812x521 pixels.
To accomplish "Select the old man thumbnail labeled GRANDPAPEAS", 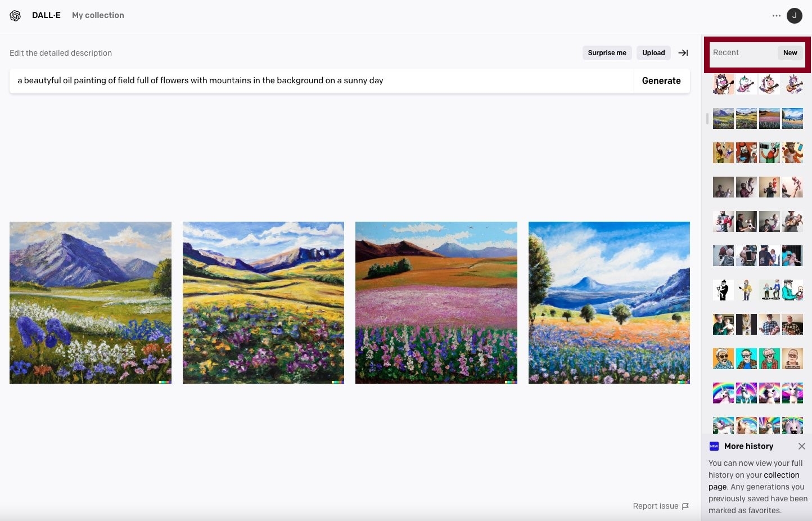I will [792, 358].
